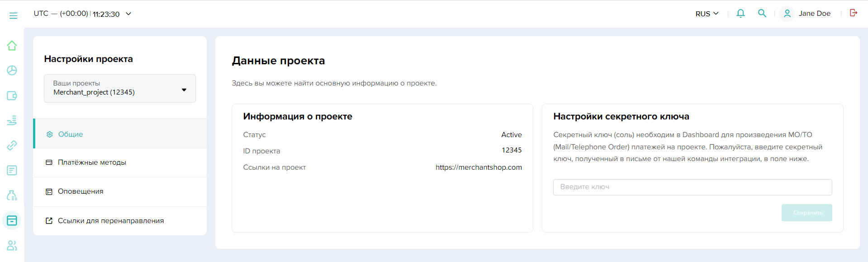Open the pie chart analytics icon
The width and height of the screenshot is (868, 262).
(12, 71)
